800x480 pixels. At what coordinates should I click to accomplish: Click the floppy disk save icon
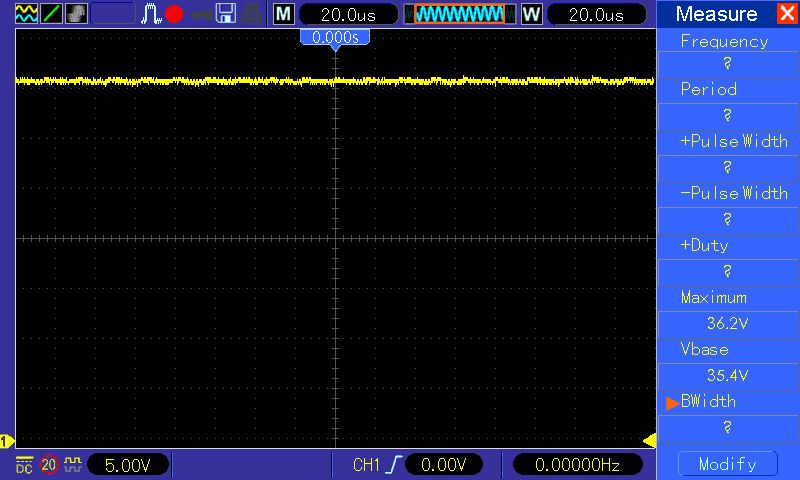coord(226,14)
